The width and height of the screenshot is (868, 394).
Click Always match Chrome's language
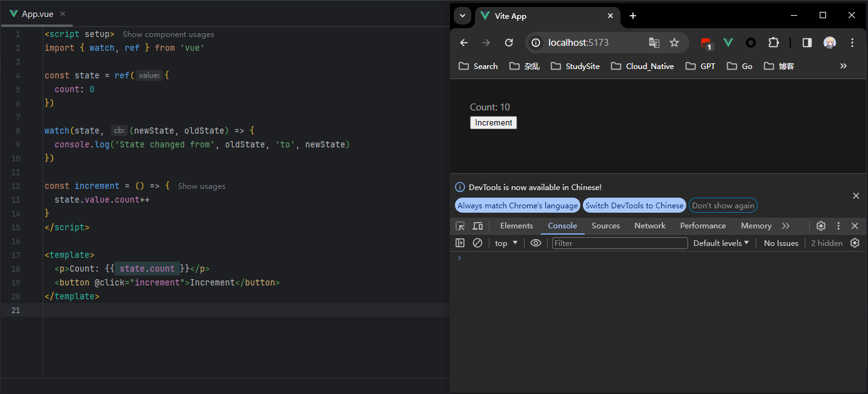[x=518, y=205]
